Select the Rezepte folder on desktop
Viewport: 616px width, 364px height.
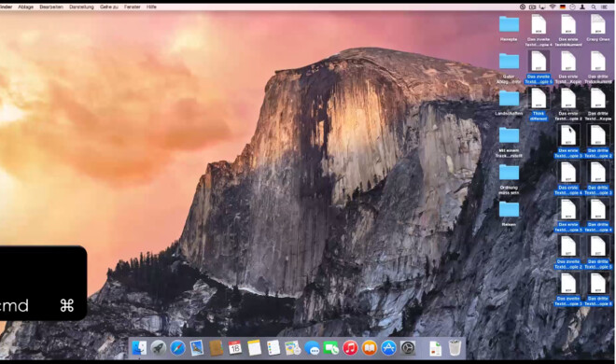[x=509, y=24]
